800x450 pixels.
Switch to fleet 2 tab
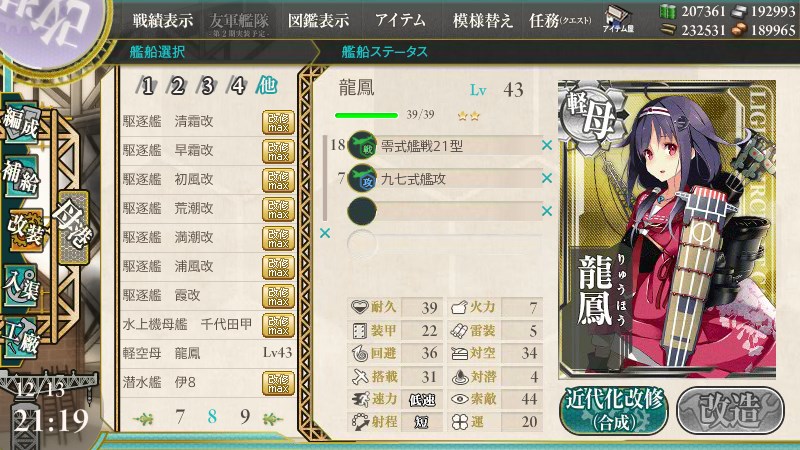[178, 86]
